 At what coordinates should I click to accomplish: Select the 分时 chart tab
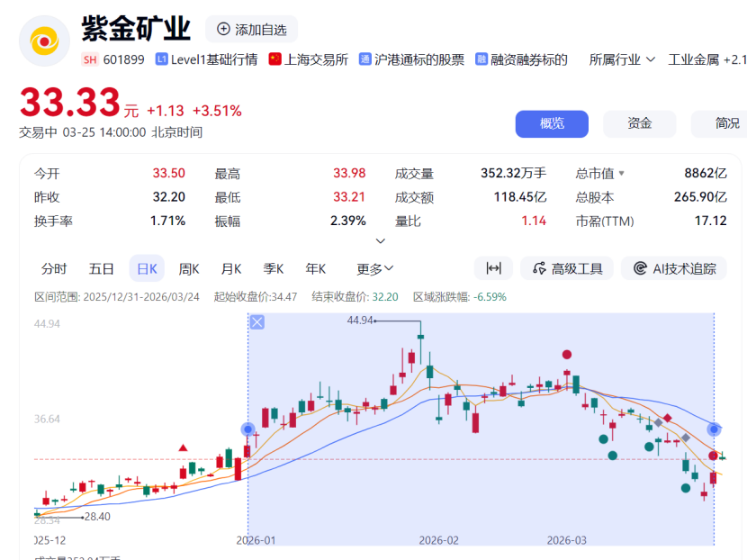click(54, 269)
